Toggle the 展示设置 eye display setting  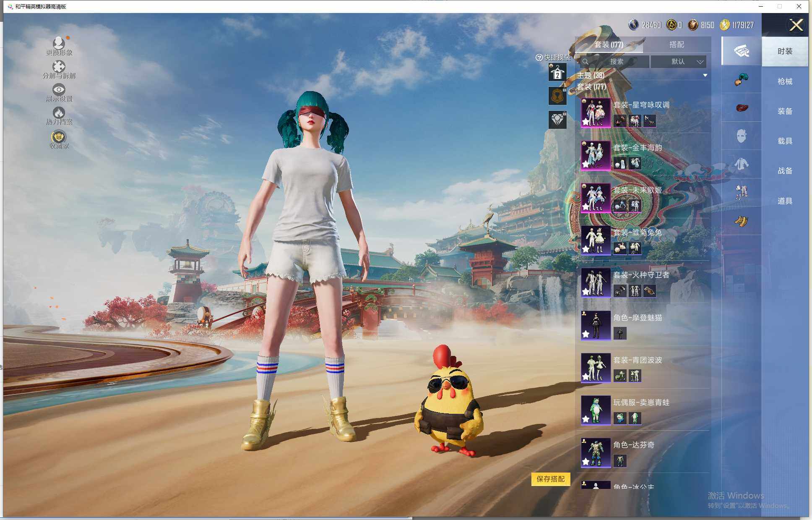[59, 90]
